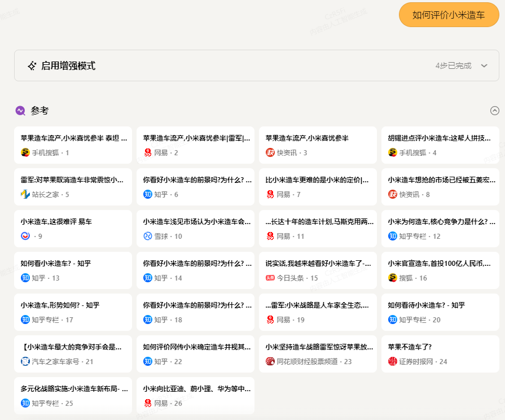
Task: Click the 快资讯 icon on reference 8
Action: 392,194
